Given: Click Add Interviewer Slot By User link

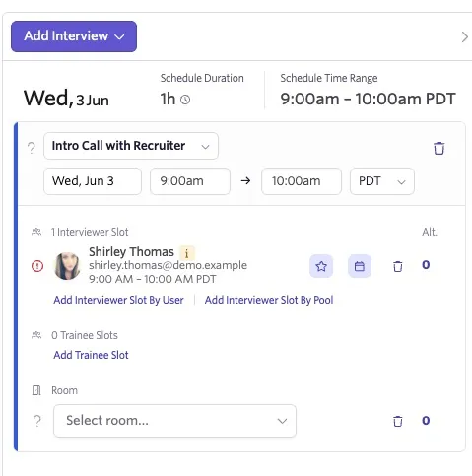Looking at the screenshot, I should 118,300.
